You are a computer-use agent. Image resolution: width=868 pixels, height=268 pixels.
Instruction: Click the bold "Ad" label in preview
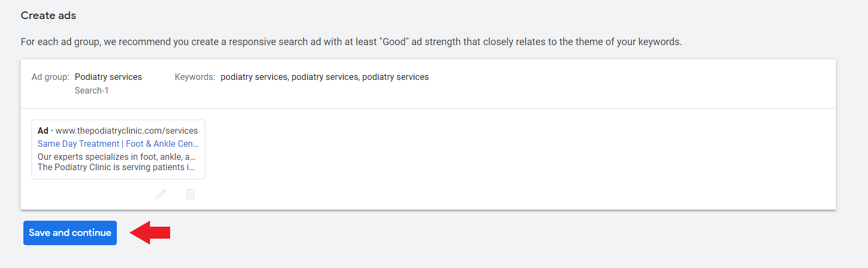[43, 130]
